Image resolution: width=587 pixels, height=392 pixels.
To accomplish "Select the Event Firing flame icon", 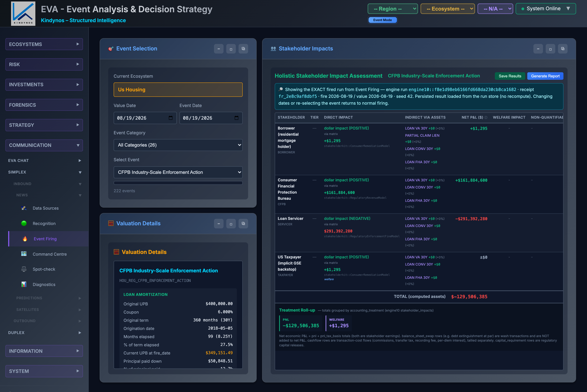I will tap(25, 239).
